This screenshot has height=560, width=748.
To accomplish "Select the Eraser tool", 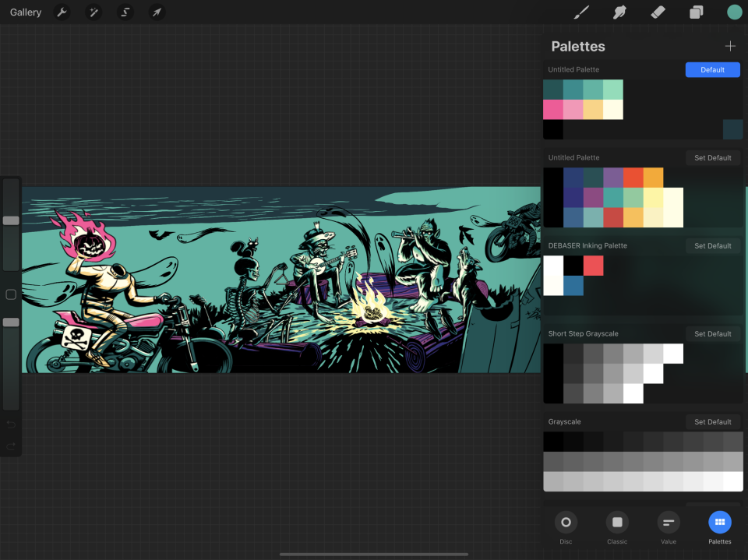I will [x=658, y=12].
